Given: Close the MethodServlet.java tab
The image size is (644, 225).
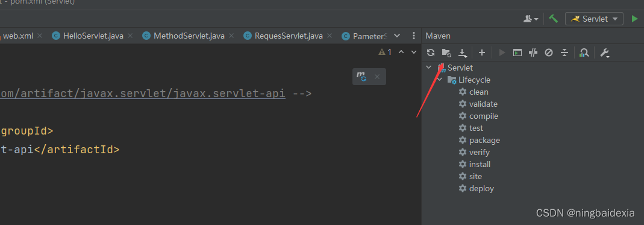Looking at the screenshot, I should [x=231, y=36].
